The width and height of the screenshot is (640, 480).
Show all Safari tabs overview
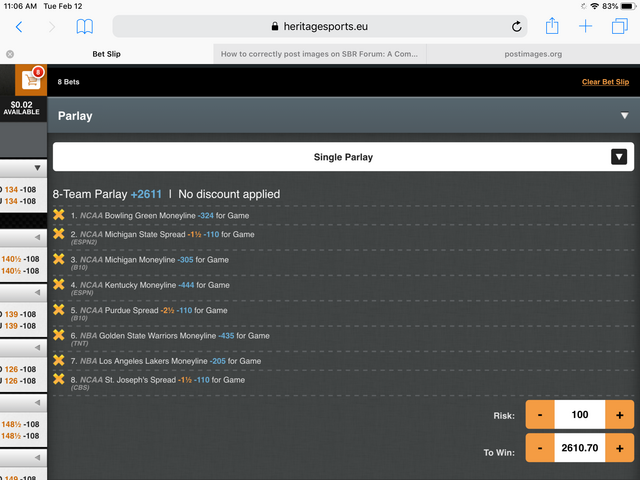[x=620, y=26]
